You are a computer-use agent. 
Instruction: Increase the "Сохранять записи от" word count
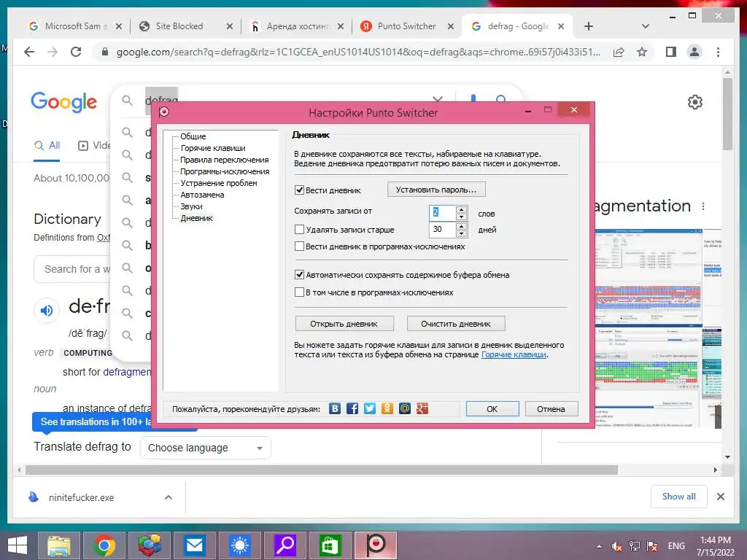pyautogui.click(x=461, y=209)
